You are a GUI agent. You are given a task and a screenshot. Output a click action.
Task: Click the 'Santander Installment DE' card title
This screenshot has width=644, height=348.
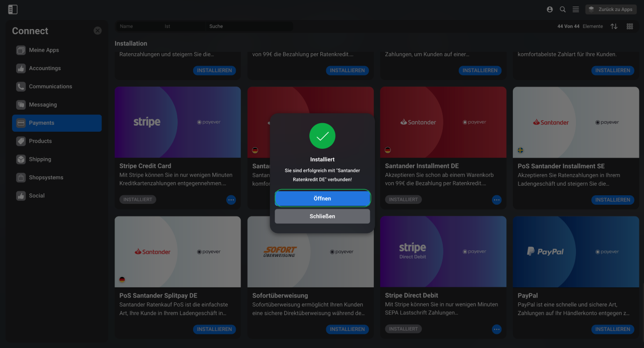click(422, 166)
